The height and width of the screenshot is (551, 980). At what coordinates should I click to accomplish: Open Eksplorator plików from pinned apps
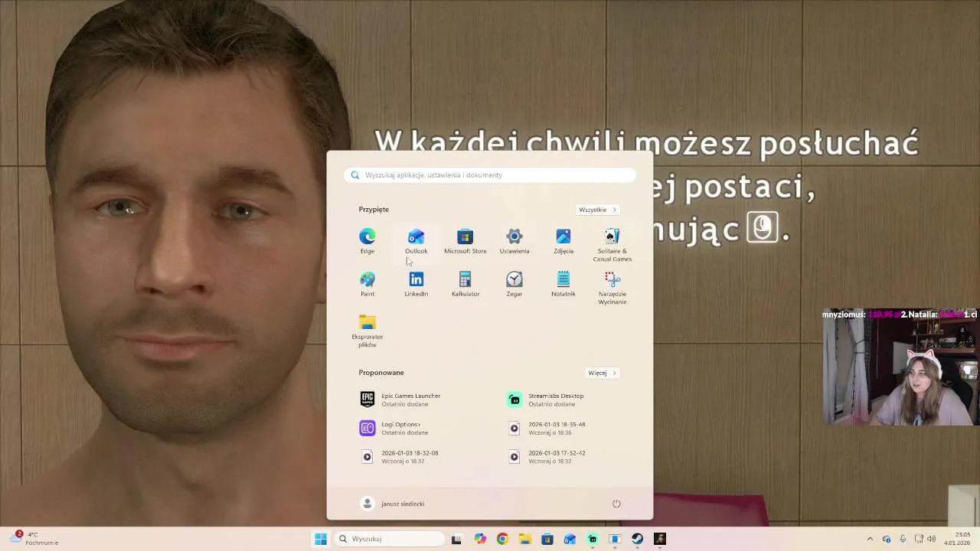(x=367, y=331)
